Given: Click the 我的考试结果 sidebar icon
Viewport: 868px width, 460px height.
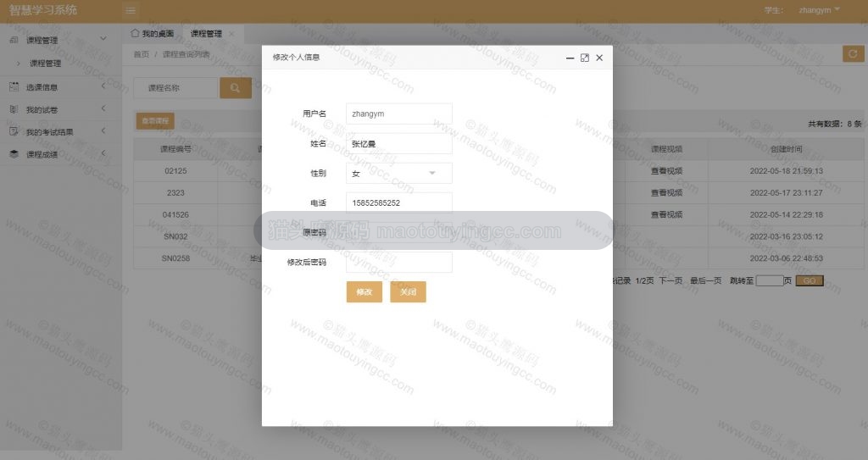Looking at the screenshot, I should point(14,132).
